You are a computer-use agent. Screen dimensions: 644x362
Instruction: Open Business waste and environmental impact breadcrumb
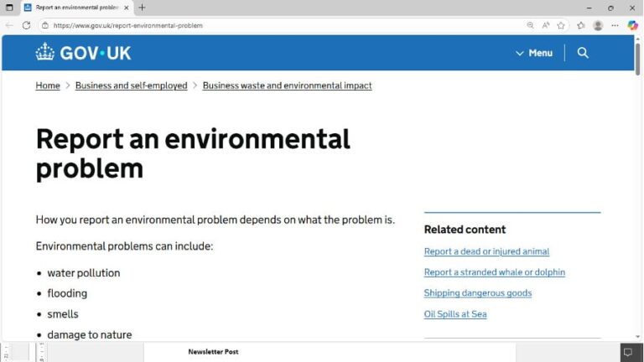pyautogui.click(x=287, y=85)
